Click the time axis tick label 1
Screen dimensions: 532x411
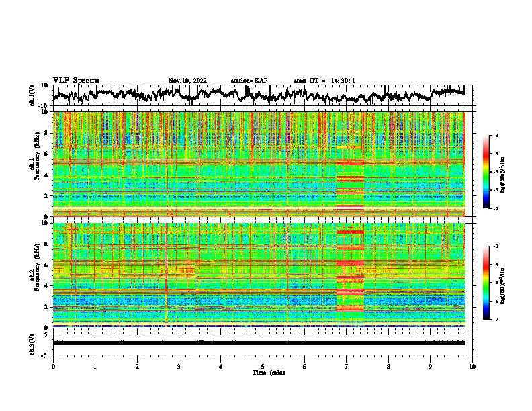[95, 367]
